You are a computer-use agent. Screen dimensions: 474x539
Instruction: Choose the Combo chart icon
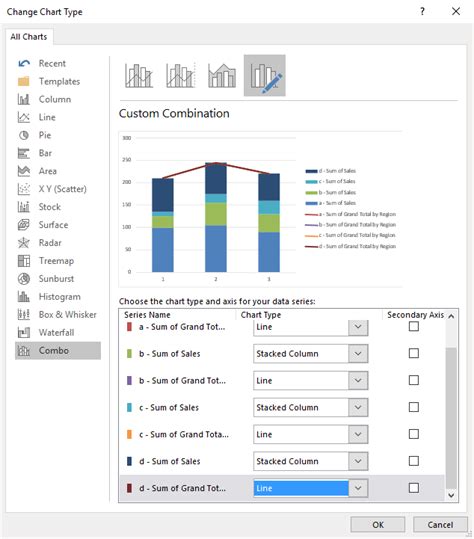click(24, 350)
